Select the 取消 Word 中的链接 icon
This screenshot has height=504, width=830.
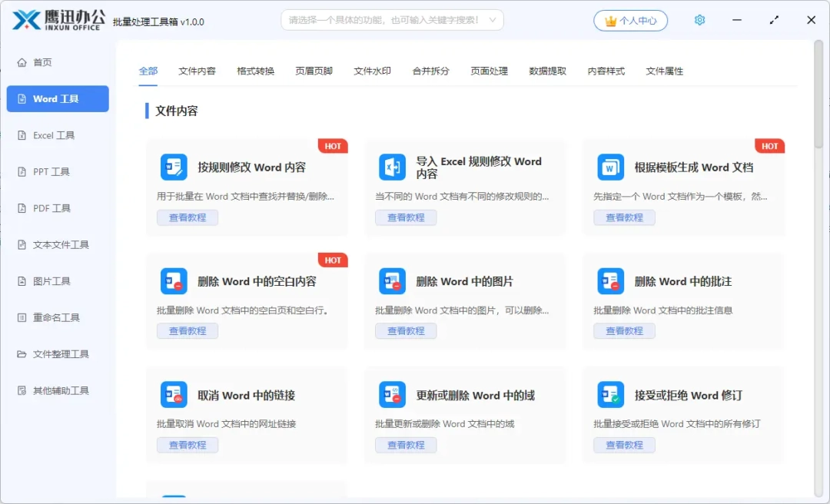pyautogui.click(x=174, y=394)
